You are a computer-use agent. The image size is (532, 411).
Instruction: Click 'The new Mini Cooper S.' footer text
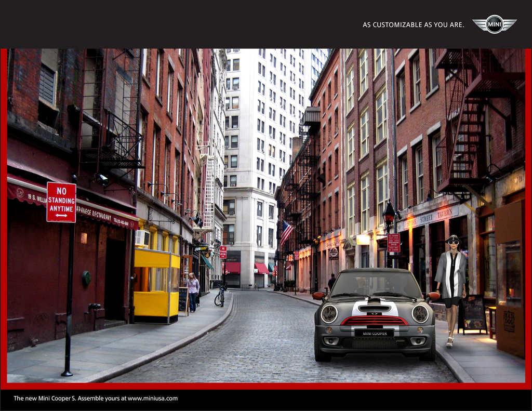[x=45, y=399]
